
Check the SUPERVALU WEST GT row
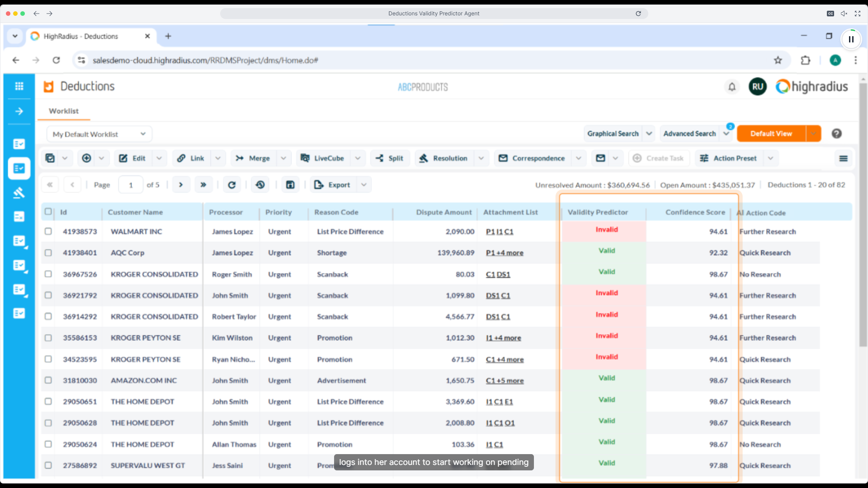[x=48, y=465]
